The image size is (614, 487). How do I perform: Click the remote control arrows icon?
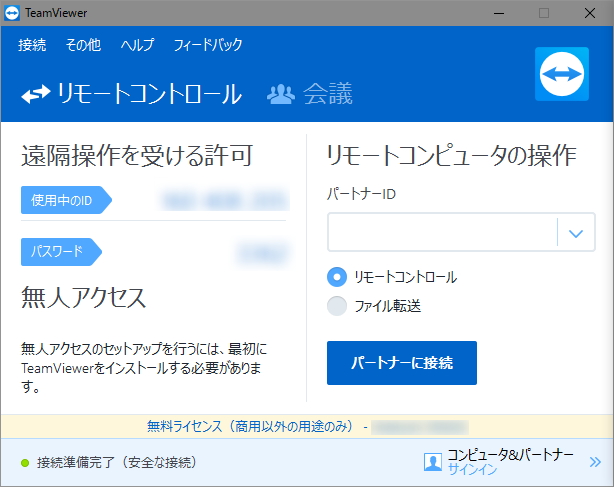click(x=36, y=94)
